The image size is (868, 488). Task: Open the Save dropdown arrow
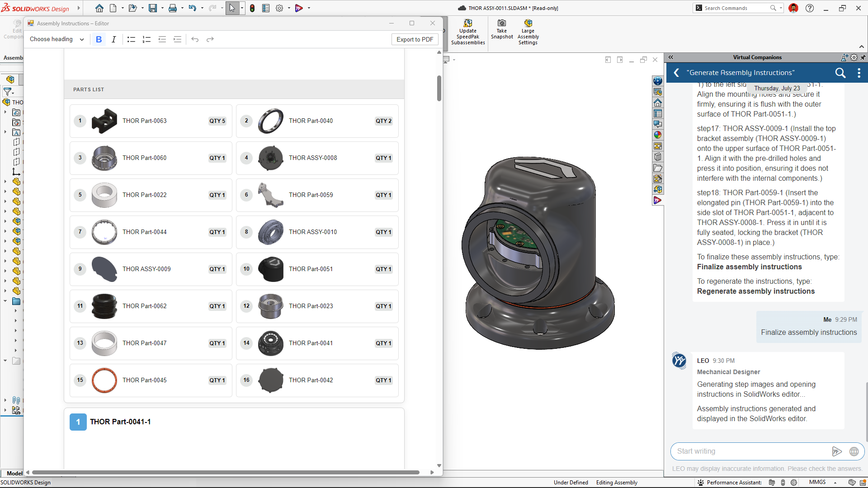[x=162, y=8]
